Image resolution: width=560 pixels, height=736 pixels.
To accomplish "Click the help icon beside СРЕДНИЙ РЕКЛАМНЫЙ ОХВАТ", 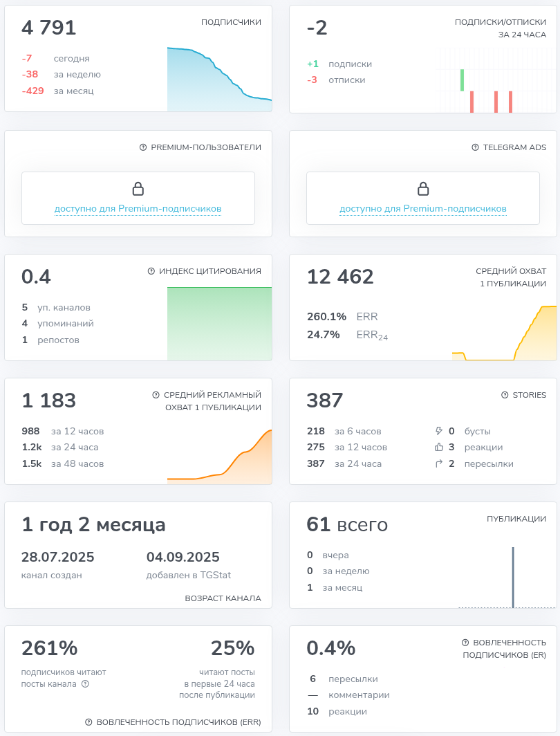I will [156, 395].
